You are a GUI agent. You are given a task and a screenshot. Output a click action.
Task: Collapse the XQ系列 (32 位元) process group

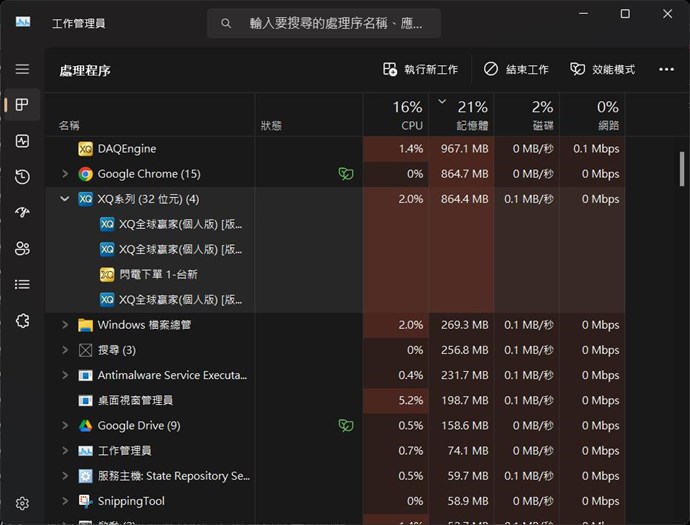[x=65, y=199]
